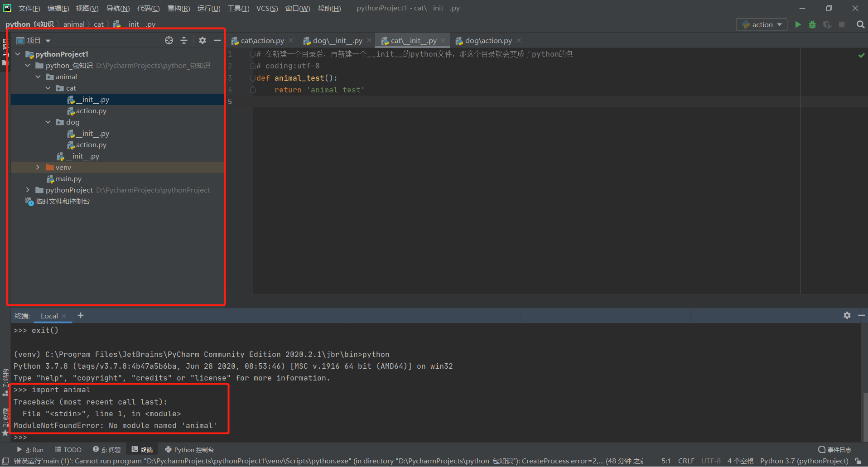Screen dimensions: 868x467
Task: Change UTF-8 file encoding in status bar
Action: coord(711,461)
